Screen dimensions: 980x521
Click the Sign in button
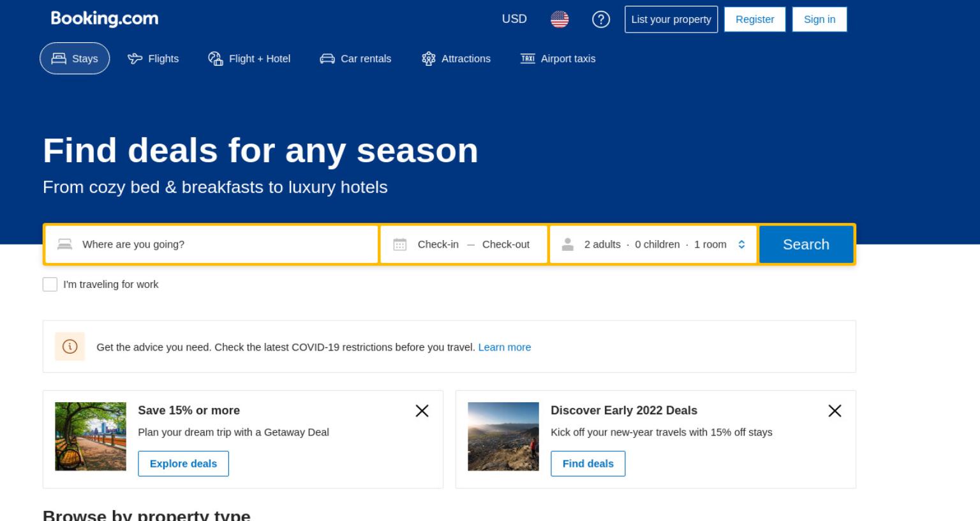(819, 19)
